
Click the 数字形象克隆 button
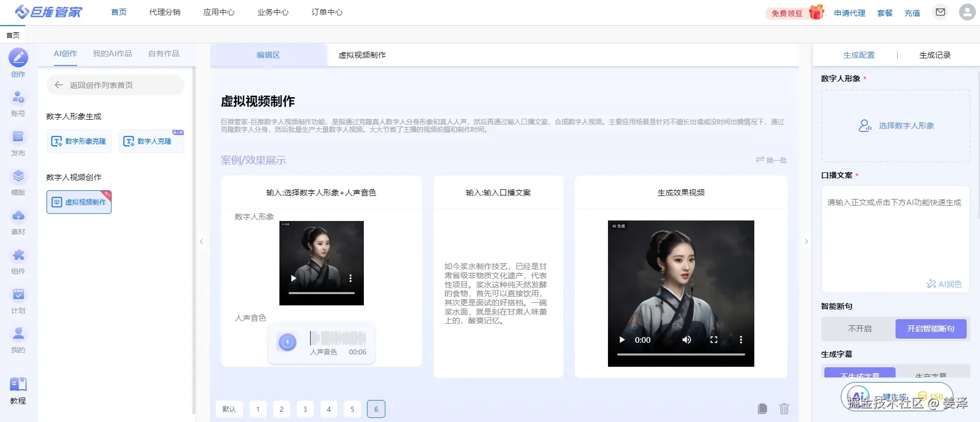click(79, 141)
